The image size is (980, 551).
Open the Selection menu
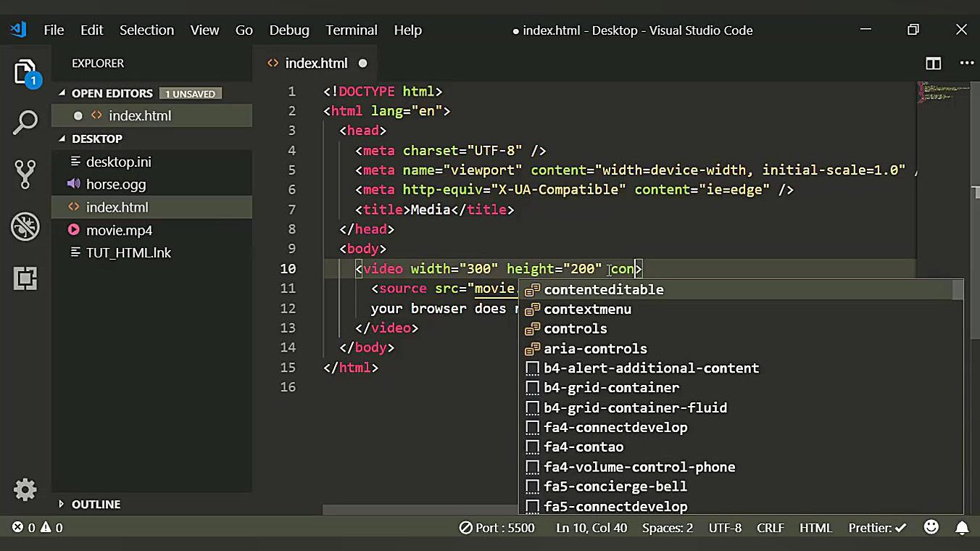click(146, 30)
